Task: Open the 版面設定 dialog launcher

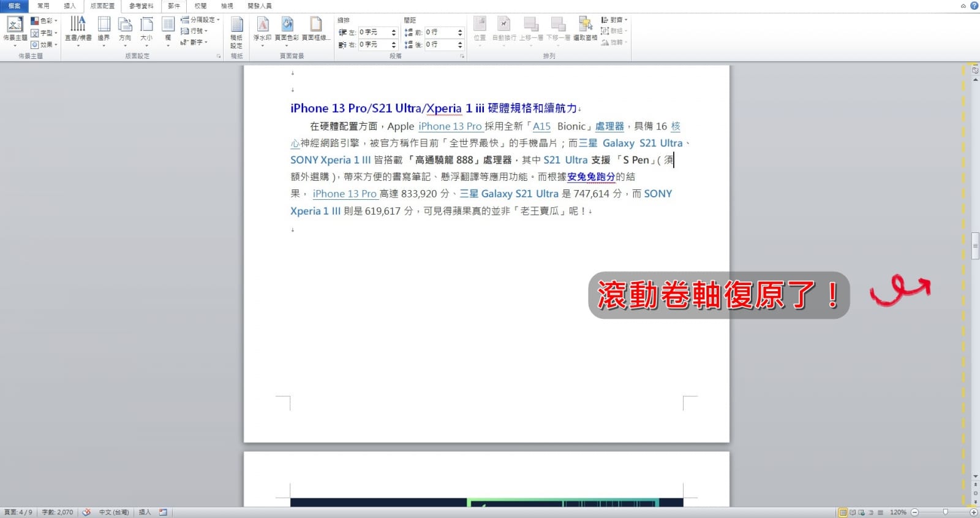Action: click(219, 56)
